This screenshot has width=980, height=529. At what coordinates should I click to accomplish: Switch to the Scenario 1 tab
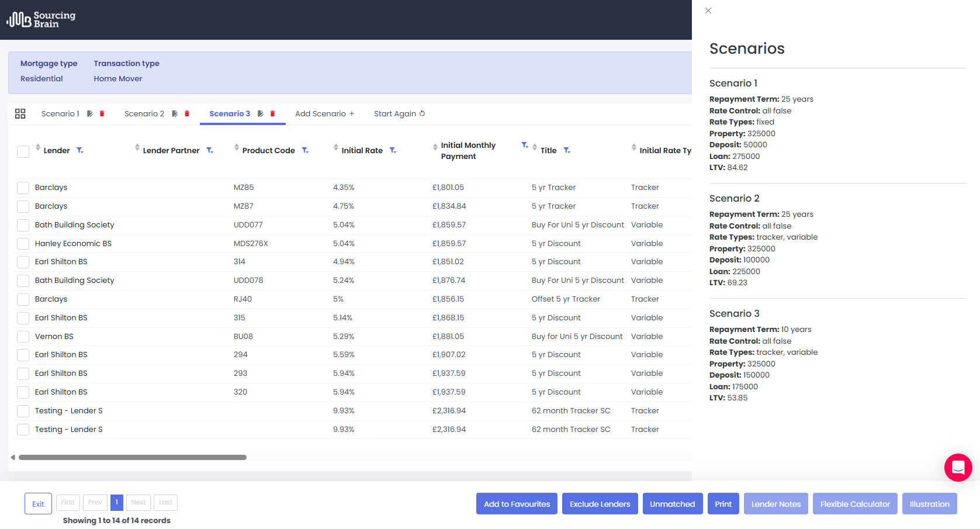coord(60,113)
